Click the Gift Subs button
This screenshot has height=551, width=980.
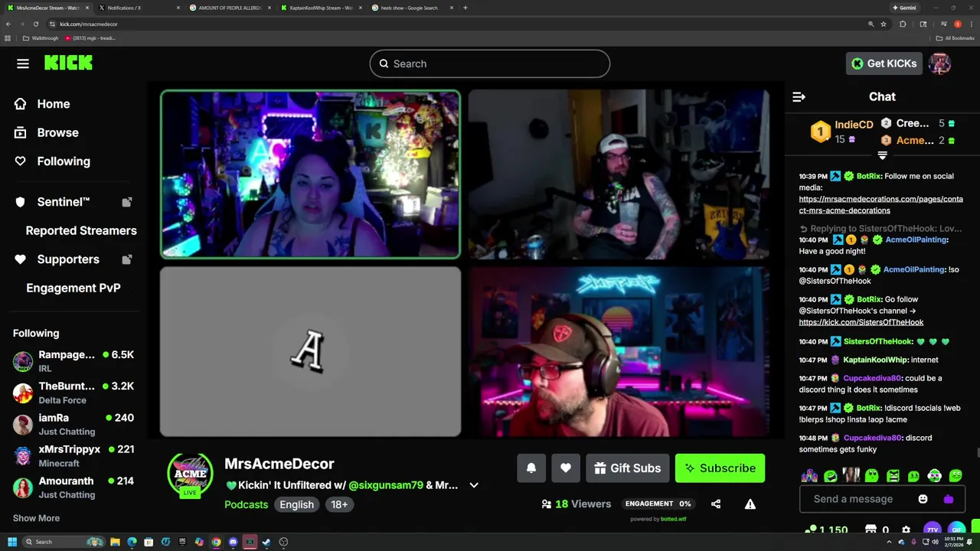628,468
